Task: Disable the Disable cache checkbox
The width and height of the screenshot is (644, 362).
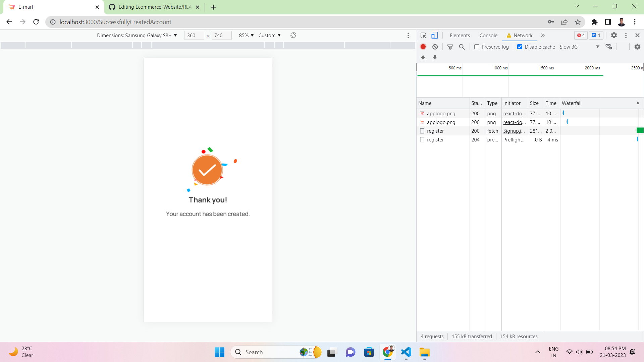Action: pyautogui.click(x=520, y=47)
